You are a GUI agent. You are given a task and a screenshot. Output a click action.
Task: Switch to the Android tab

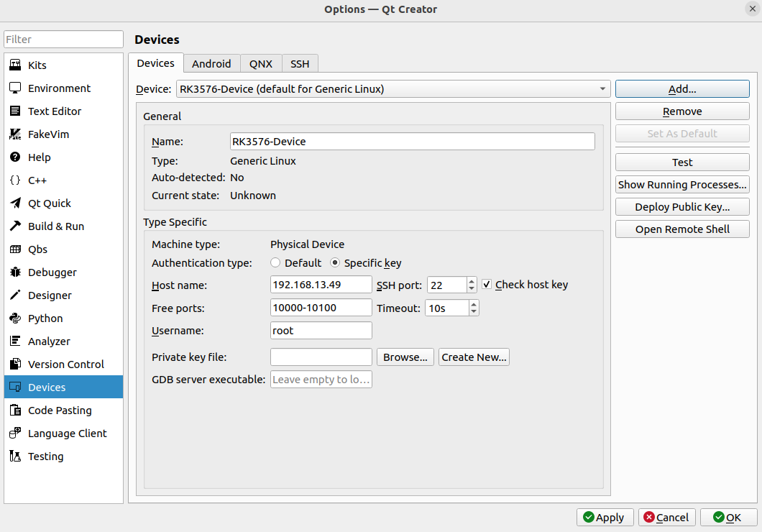(211, 64)
